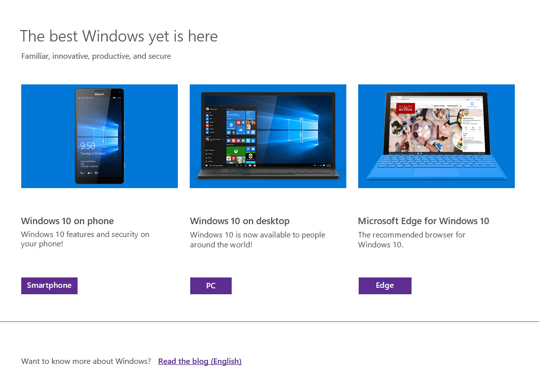
Task: Select Windows 10 is now available description
Action: click(257, 239)
